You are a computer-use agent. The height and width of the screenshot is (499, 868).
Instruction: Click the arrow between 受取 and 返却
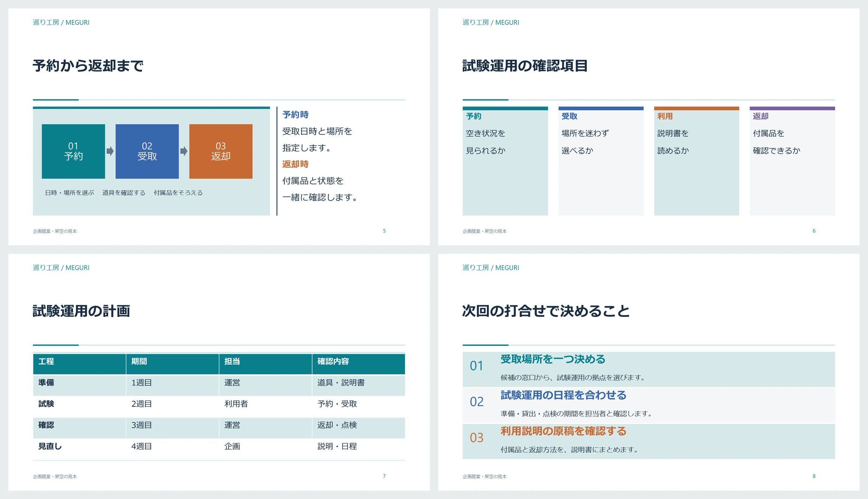[184, 151]
